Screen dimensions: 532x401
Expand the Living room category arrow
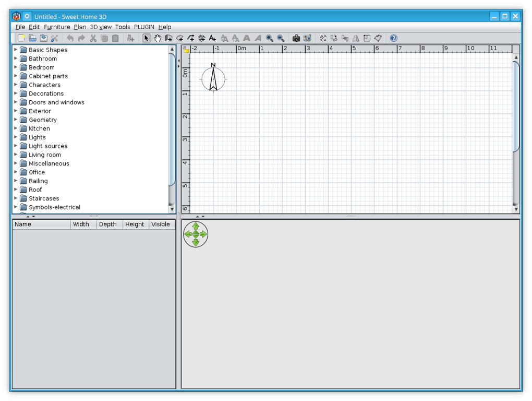point(16,155)
